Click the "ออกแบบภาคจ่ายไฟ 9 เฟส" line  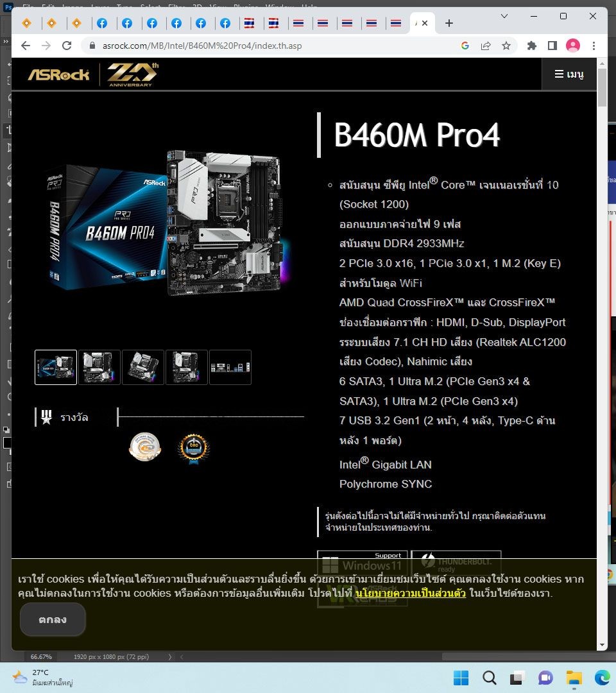[x=400, y=224]
